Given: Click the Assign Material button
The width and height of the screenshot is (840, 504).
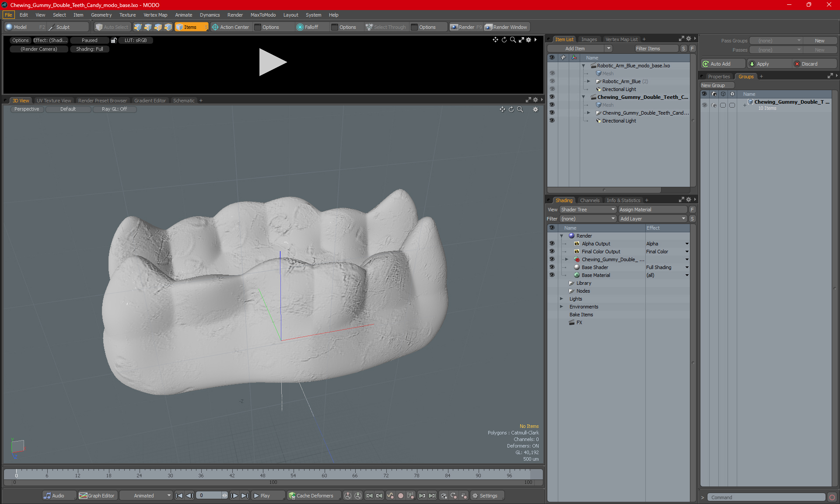Looking at the screenshot, I should coord(652,210).
